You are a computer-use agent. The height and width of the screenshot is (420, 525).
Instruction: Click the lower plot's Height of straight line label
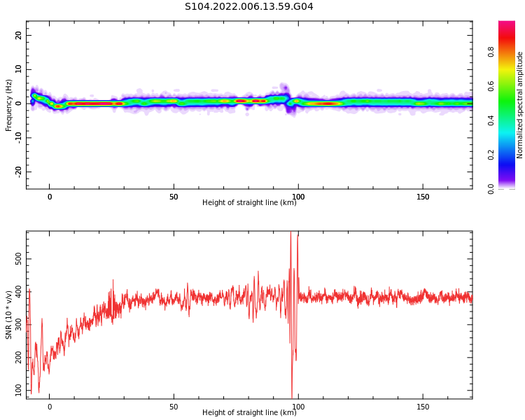coord(249,412)
